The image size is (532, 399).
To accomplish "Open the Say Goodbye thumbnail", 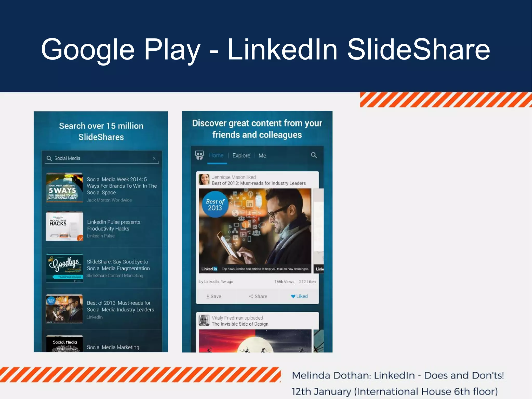I will coord(64,268).
